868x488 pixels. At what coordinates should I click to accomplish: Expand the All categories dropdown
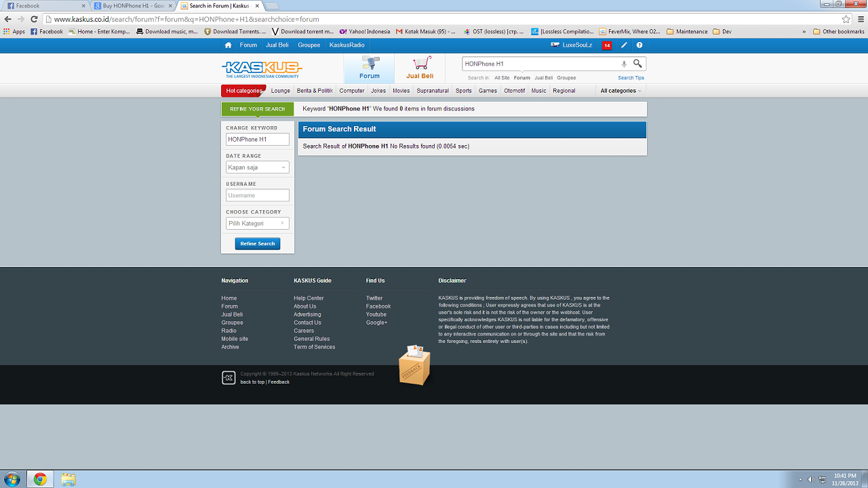620,91
